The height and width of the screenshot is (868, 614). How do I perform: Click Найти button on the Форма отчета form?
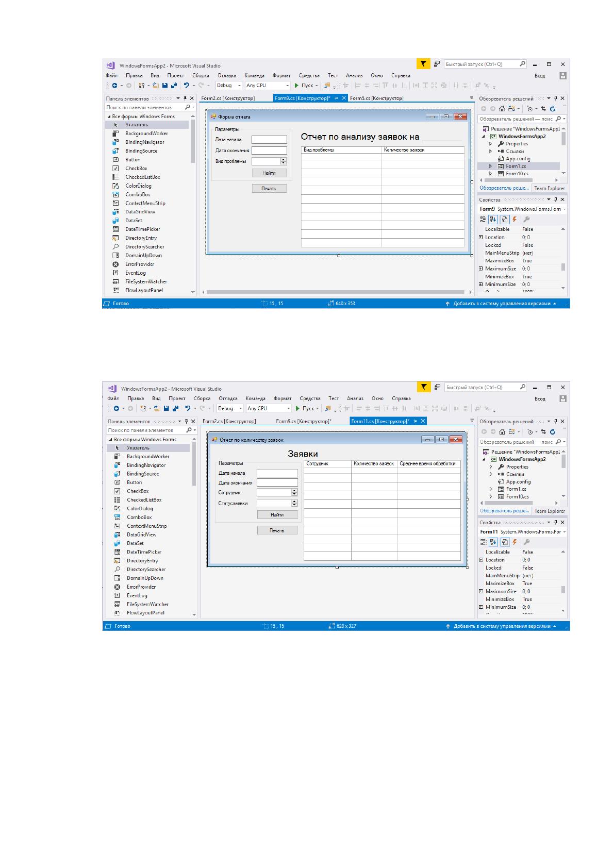point(269,173)
